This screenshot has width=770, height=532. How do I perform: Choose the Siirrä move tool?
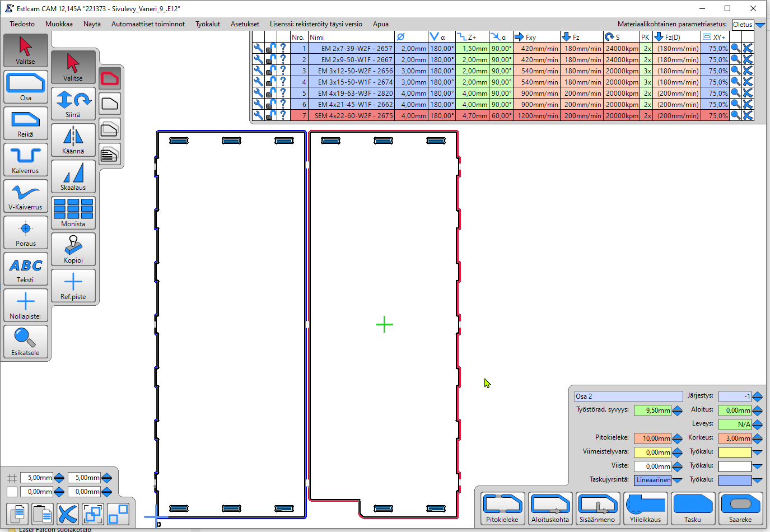73,104
